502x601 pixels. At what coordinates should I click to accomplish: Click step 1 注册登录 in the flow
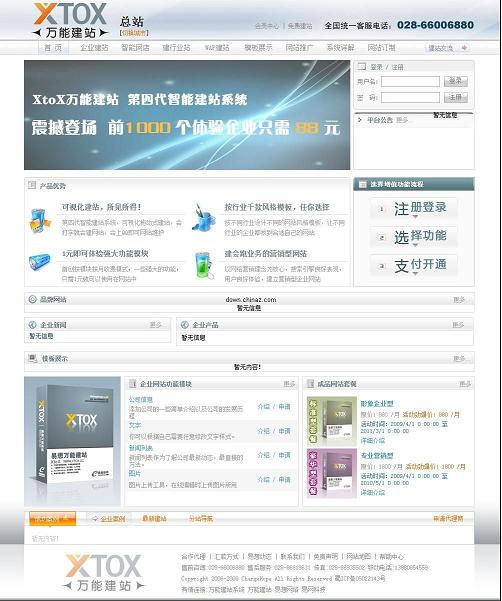pos(414,209)
